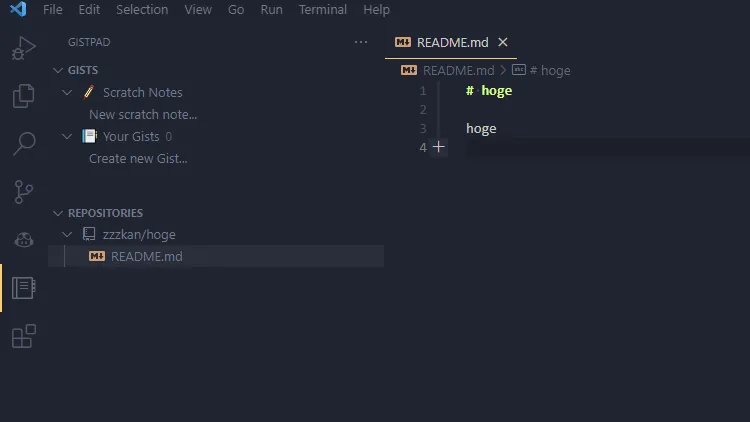Image resolution: width=750 pixels, height=422 pixels.
Task: Open the Search view in activity bar
Action: click(x=24, y=143)
